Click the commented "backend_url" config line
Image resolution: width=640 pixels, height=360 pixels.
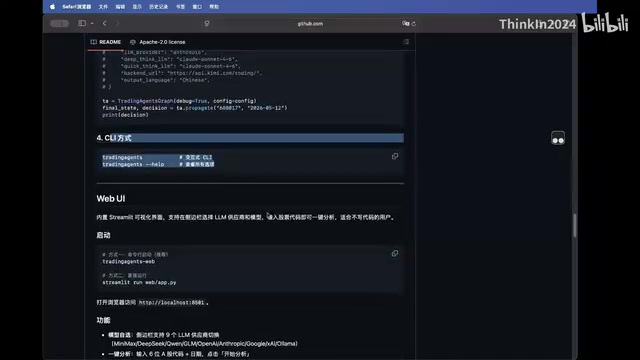tap(182, 73)
